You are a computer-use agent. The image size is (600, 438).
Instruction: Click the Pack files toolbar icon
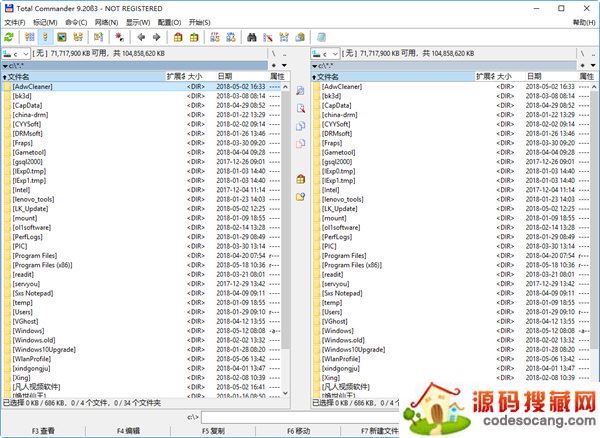tap(178, 37)
